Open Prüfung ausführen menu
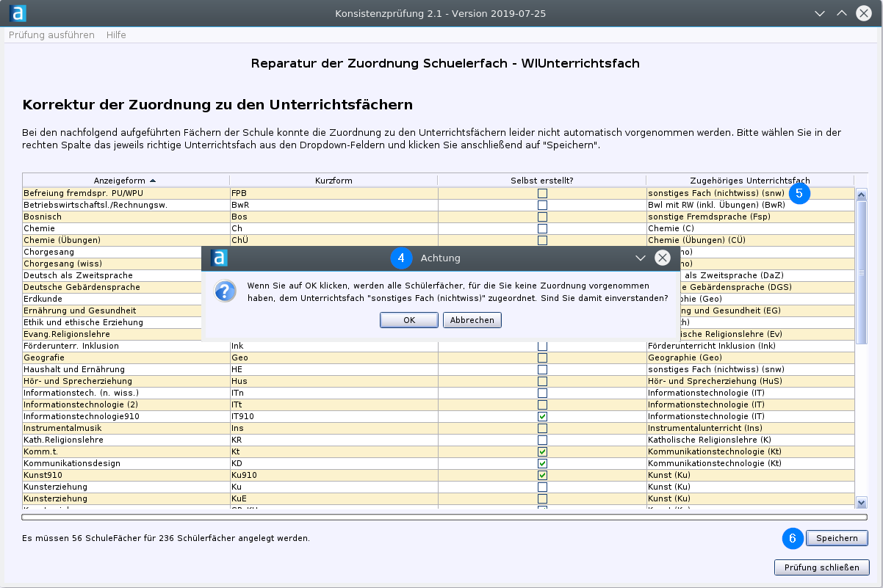 [51, 35]
